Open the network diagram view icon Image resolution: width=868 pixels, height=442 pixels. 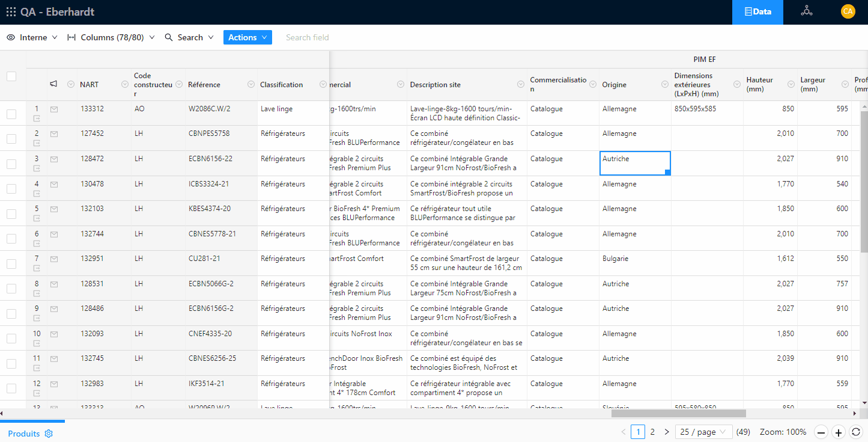[806, 11]
